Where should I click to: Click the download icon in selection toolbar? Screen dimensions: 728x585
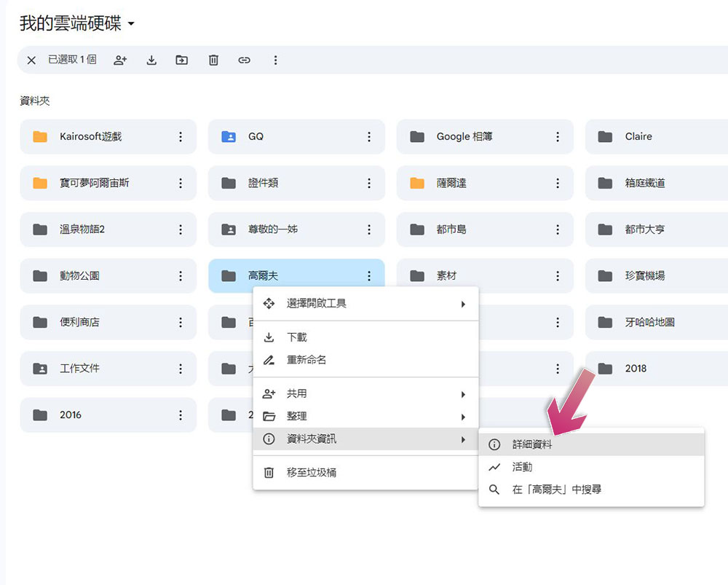(151, 60)
